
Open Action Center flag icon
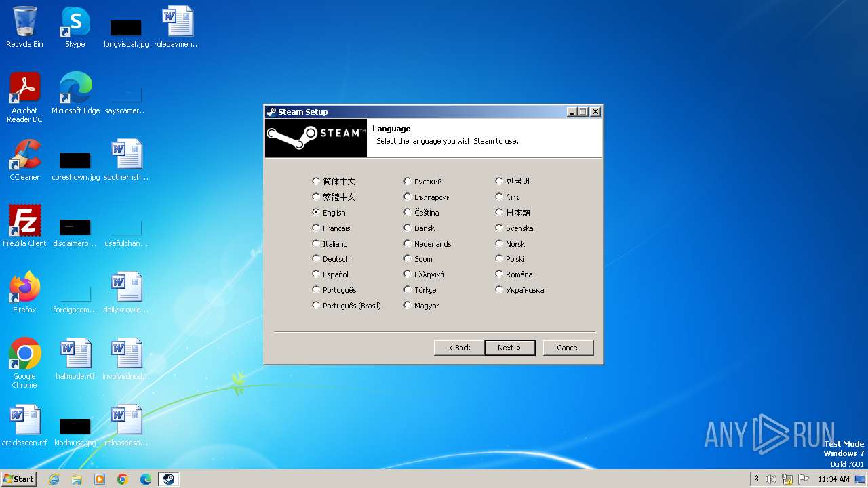804,479
